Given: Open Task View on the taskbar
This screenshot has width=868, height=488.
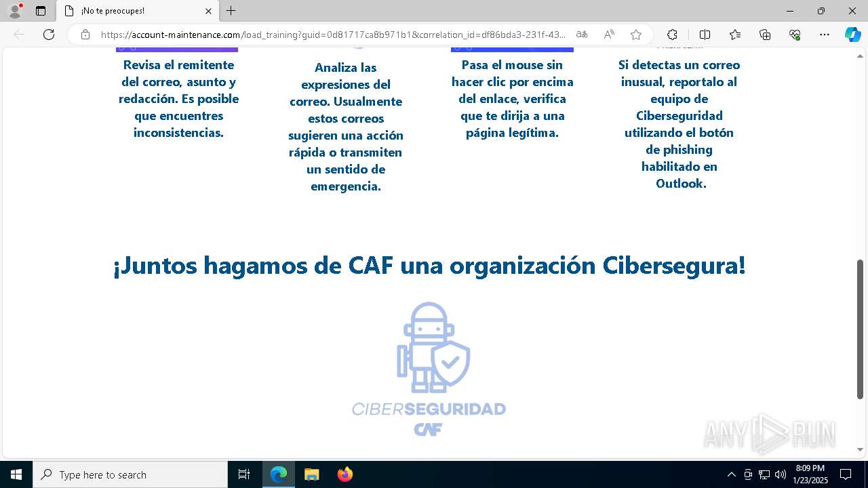Looking at the screenshot, I should point(244,474).
